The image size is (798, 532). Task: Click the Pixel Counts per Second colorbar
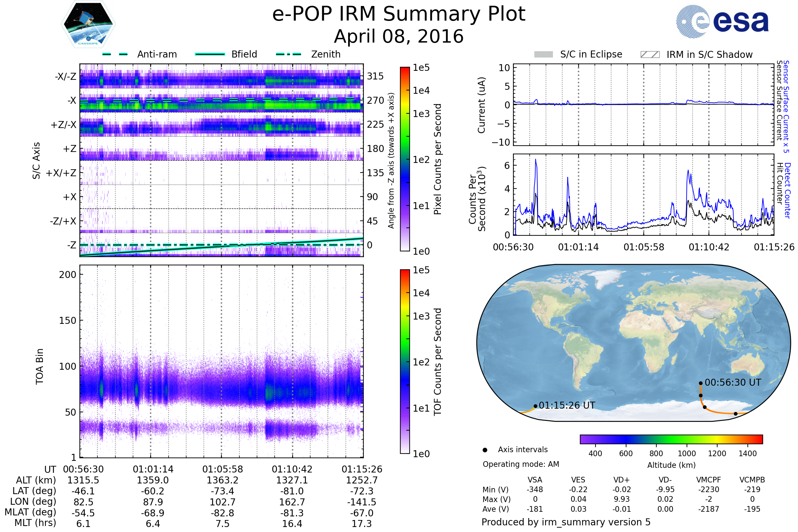tap(405, 159)
